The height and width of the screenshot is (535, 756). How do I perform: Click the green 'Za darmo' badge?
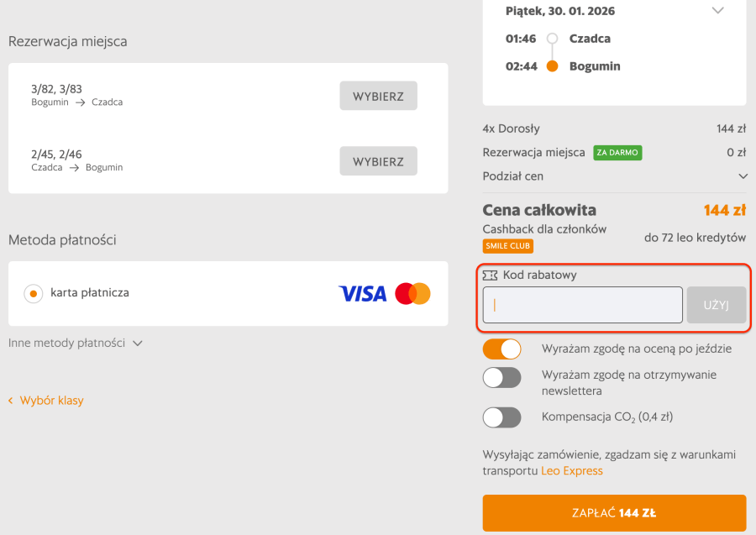[617, 153]
